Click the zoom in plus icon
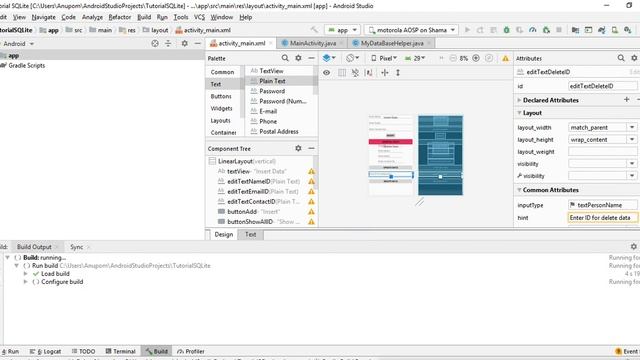 [476, 58]
